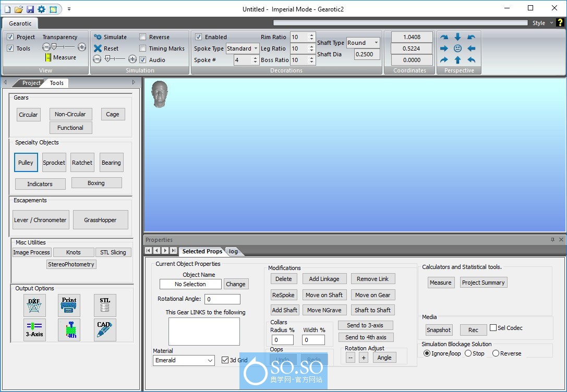Speed up simulation with plus circle icon
This screenshot has height=392, width=567.
click(132, 59)
